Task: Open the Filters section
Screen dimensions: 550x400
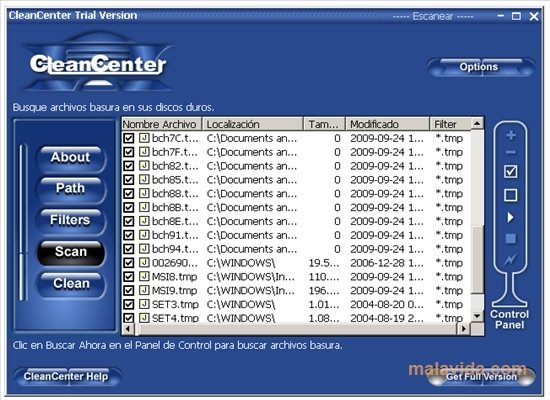Action: click(x=71, y=221)
